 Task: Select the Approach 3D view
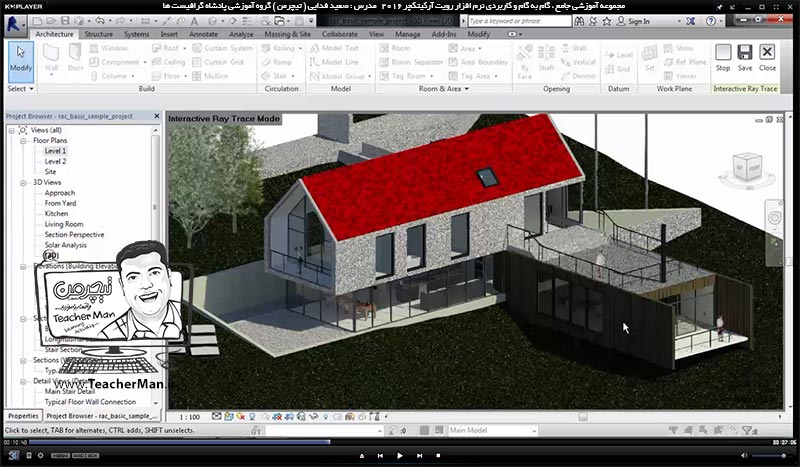[x=60, y=192]
